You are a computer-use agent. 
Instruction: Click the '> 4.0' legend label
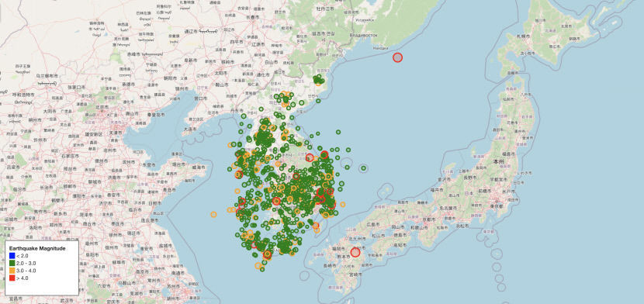point(23,278)
